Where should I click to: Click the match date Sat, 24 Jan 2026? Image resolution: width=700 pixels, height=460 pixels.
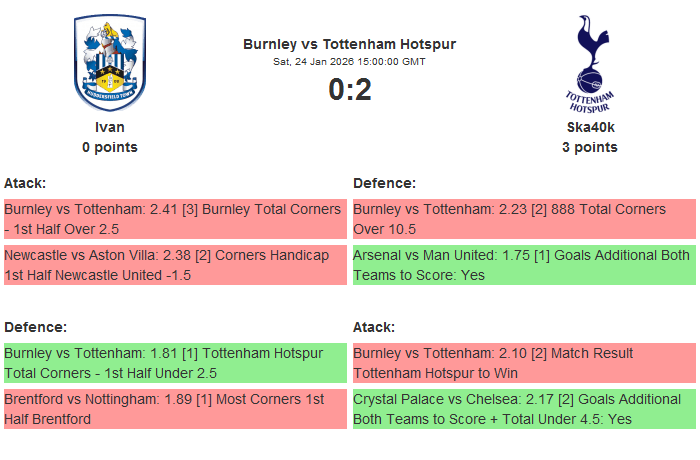pyautogui.click(x=349, y=61)
